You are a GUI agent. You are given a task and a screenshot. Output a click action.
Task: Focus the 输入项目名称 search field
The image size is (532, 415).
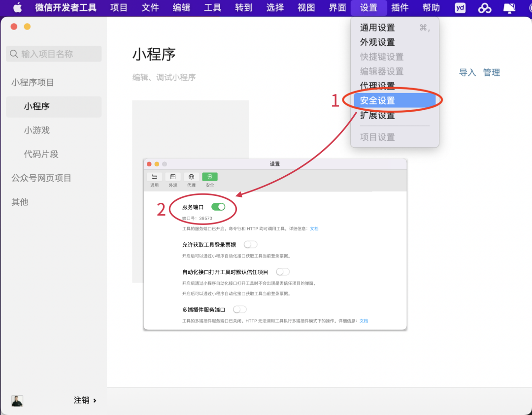click(x=54, y=54)
